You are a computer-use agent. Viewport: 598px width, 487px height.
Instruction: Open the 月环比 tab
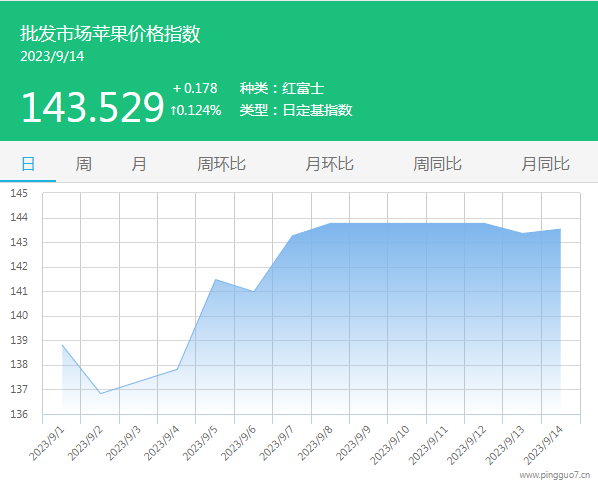coord(329,164)
